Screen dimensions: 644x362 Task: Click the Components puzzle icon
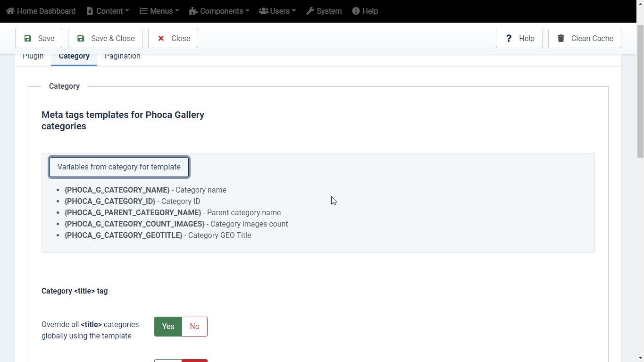[x=193, y=11]
